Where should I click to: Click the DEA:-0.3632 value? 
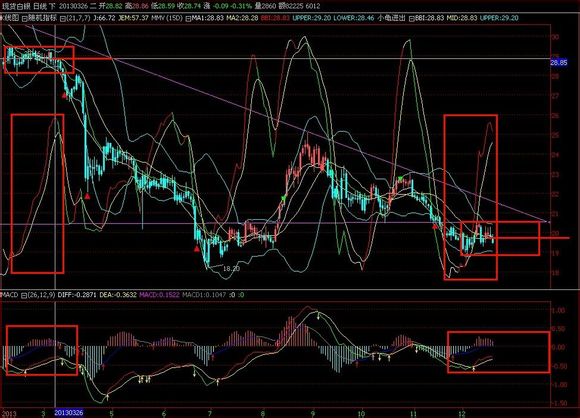tap(118, 295)
